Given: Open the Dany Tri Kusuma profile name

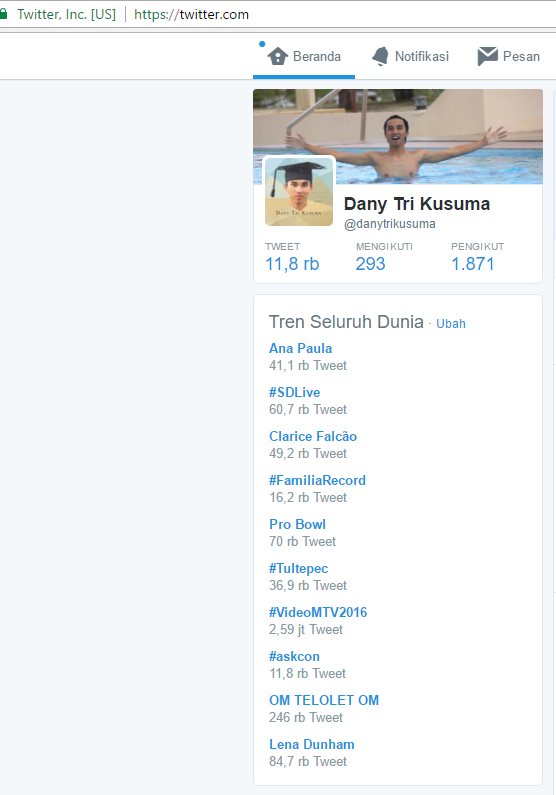Looking at the screenshot, I should point(417,204).
